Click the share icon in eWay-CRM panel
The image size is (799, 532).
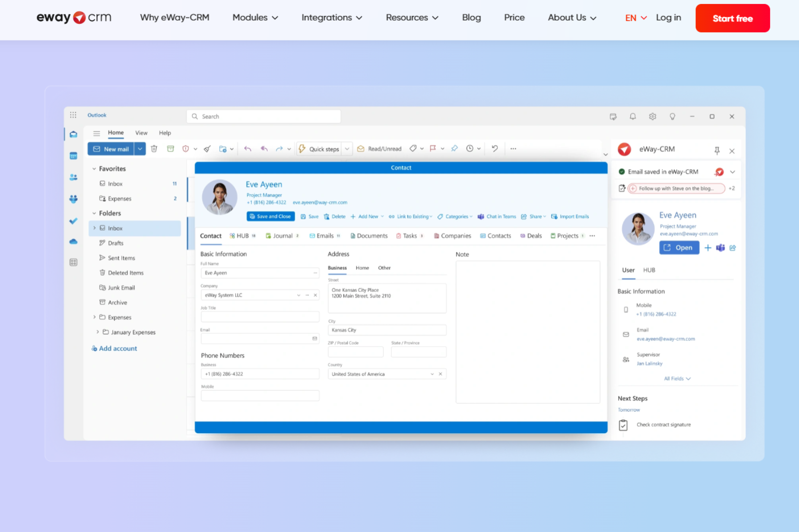pos(733,248)
